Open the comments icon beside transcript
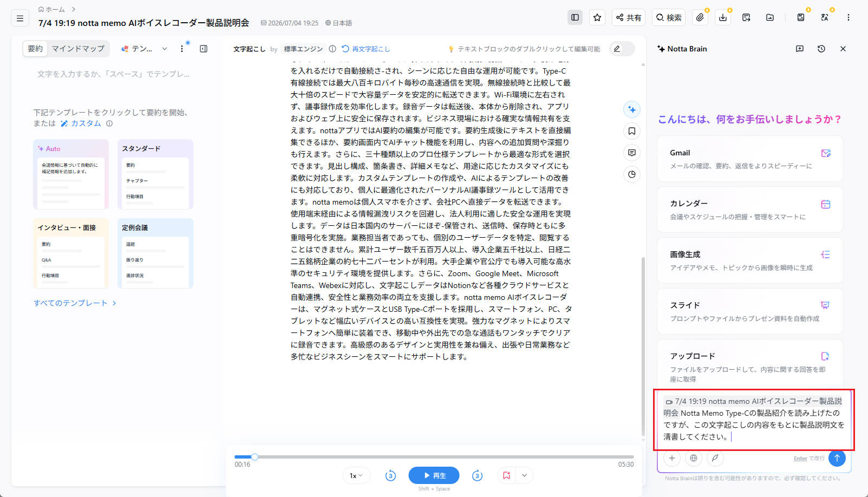This screenshot has height=497, width=868. pyautogui.click(x=632, y=153)
